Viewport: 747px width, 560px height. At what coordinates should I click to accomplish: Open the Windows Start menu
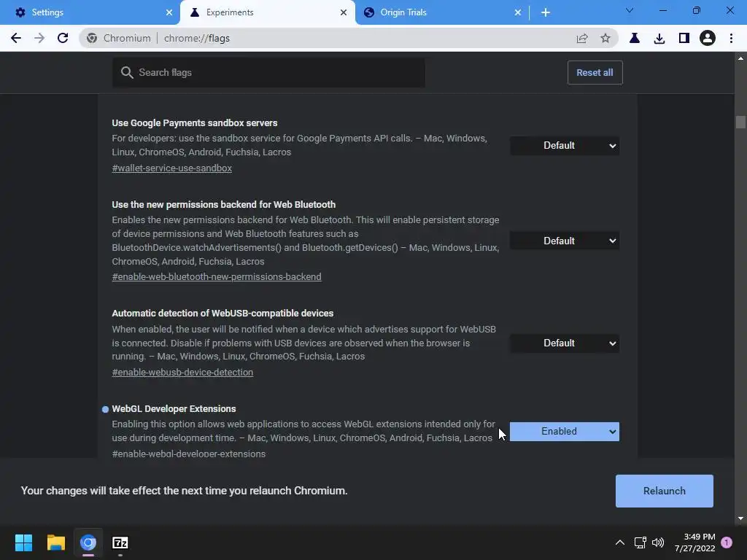(x=23, y=542)
